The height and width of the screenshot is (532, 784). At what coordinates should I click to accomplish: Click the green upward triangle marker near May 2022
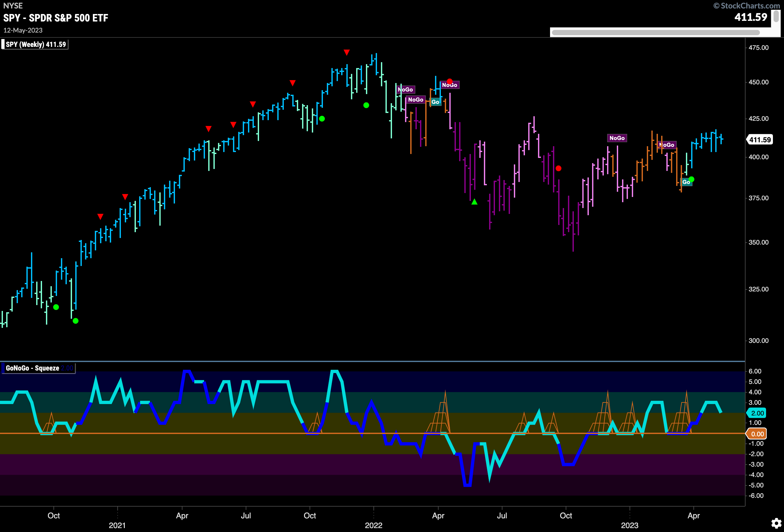[474, 202]
